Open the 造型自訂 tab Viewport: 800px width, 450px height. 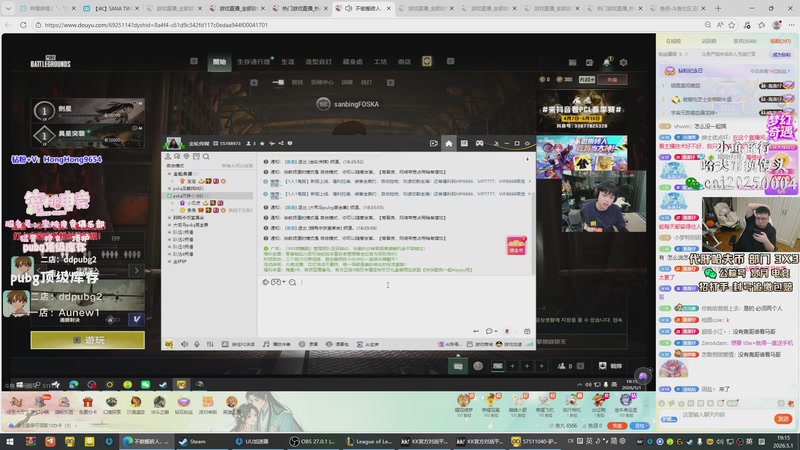click(318, 62)
